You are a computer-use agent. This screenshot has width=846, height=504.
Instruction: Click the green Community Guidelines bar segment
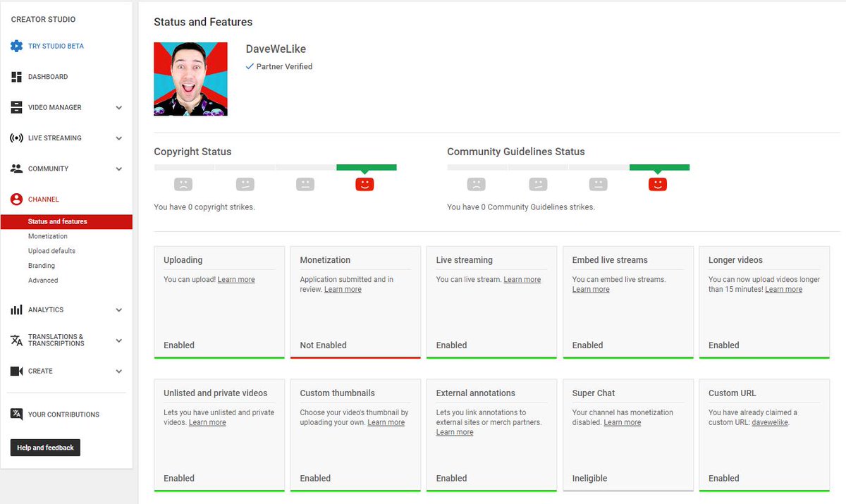point(660,168)
